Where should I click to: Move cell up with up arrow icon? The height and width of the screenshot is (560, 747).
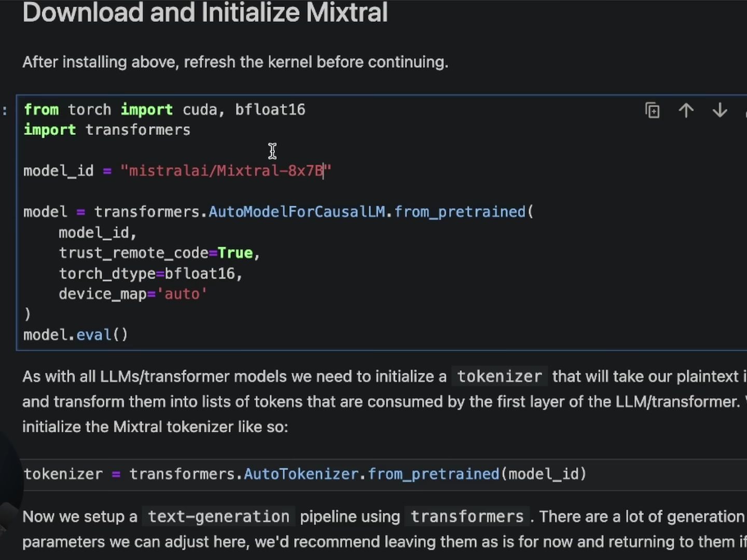coord(686,110)
